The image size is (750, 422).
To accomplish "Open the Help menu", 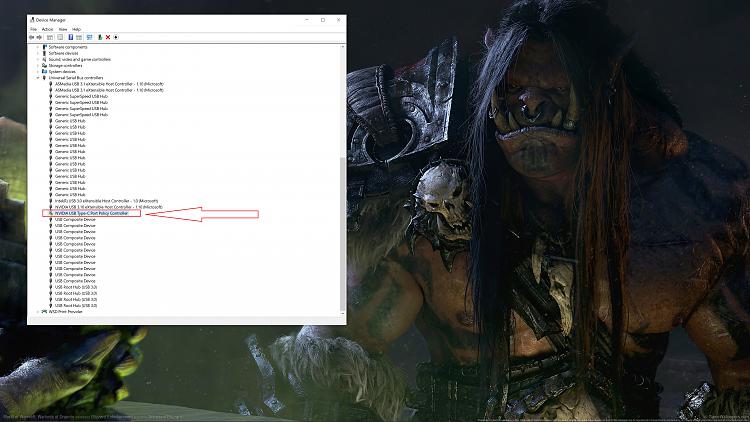I will coord(77,29).
